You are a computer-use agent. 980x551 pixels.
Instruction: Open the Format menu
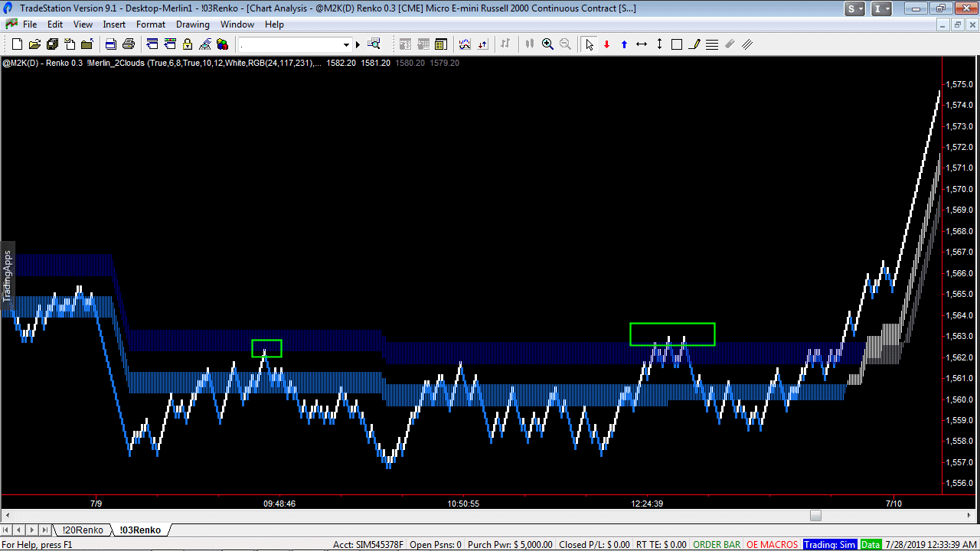coord(151,24)
